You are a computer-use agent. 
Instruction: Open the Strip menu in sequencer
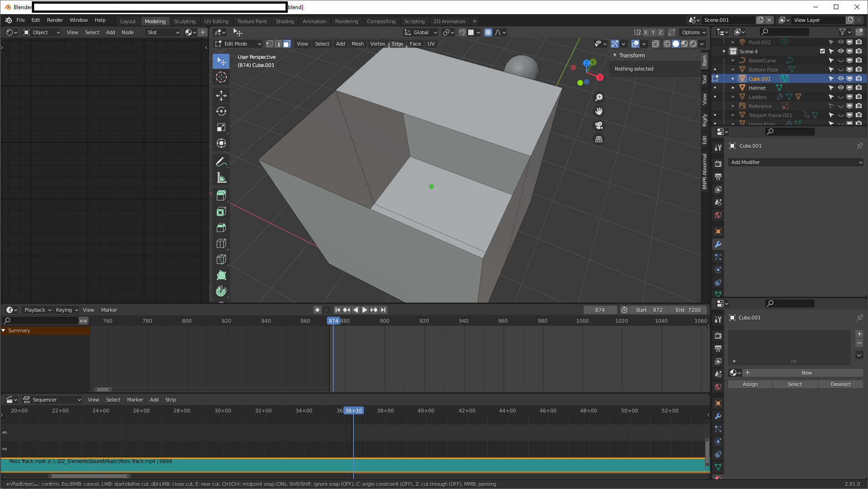click(170, 400)
